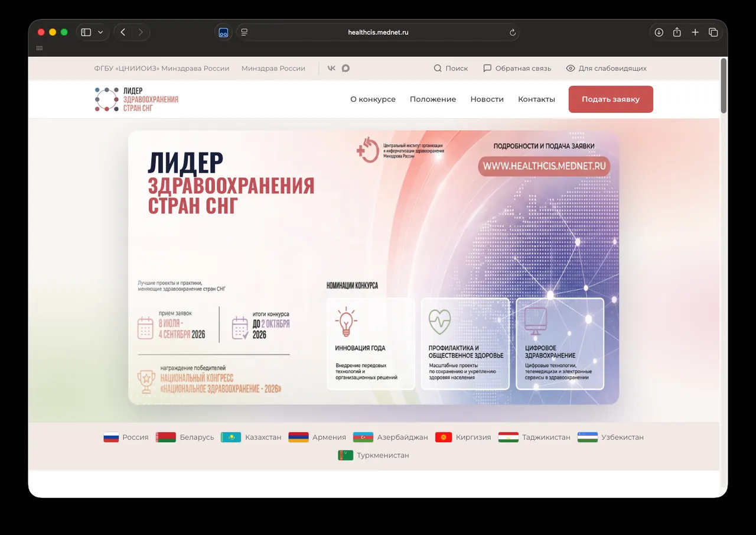Open the Новости menu item
The width and height of the screenshot is (756, 535).
(487, 99)
